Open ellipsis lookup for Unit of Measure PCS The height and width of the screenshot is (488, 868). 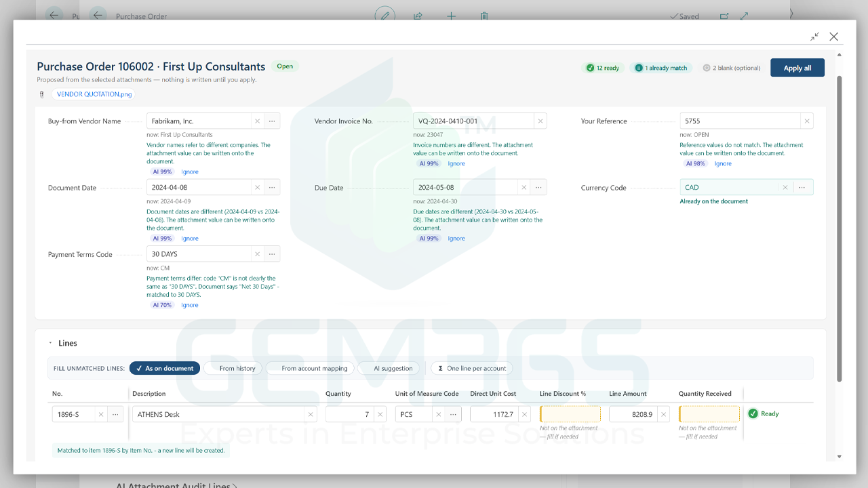pos(454,414)
